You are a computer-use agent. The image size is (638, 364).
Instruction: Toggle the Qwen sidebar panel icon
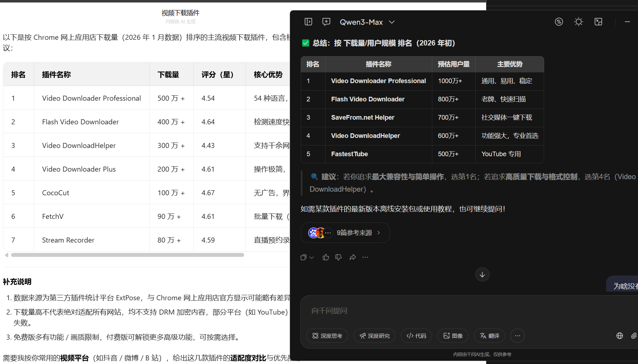308,22
